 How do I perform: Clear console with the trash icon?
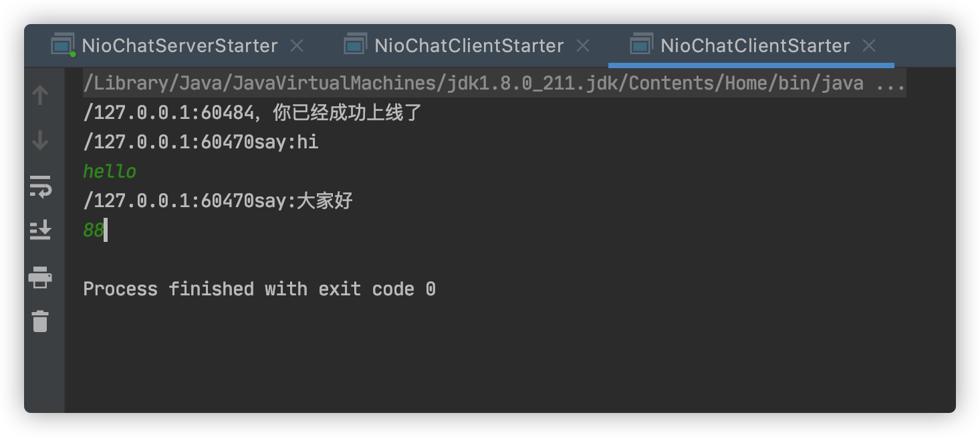click(40, 321)
